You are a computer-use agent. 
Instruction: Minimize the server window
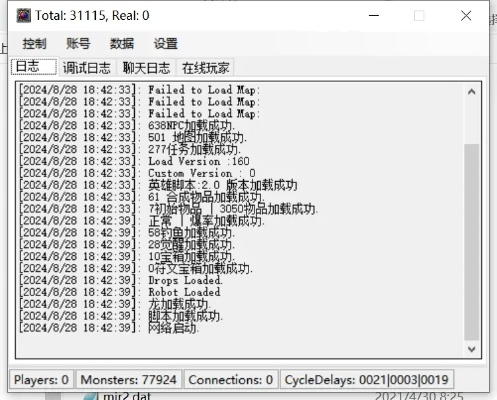coord(374,16)
